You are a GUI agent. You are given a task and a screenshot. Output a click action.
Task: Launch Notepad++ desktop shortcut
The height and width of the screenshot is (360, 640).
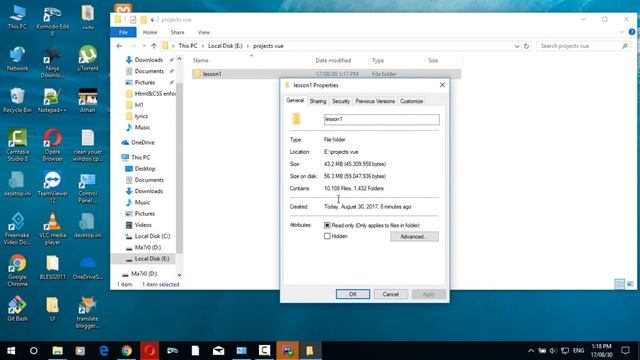pos(52,100)
